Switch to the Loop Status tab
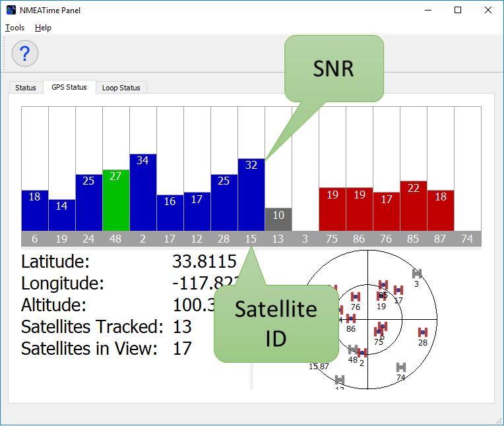 (121, 88)
